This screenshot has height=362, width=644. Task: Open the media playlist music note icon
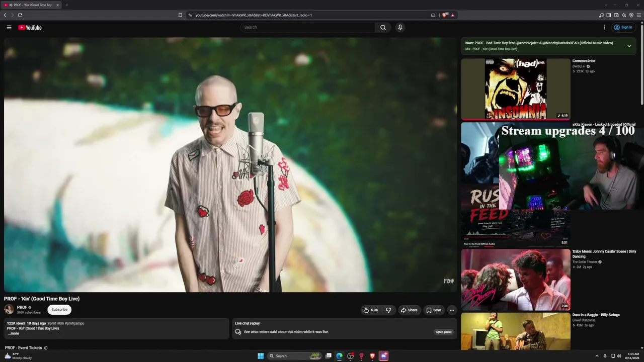point(601,15)
